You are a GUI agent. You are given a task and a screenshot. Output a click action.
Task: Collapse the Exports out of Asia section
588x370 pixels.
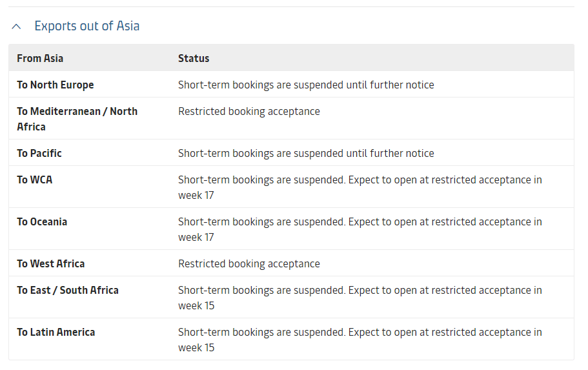point(16,26)
